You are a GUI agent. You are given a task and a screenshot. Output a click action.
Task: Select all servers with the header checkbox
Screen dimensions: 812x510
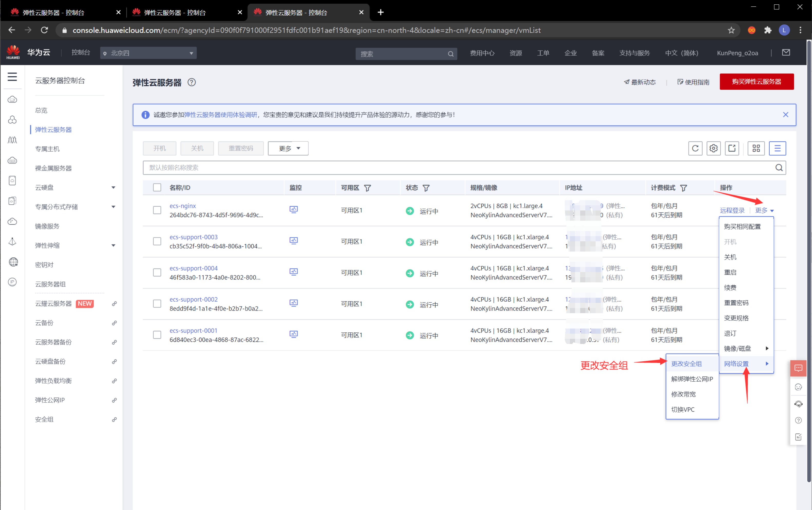coord(157,188)
